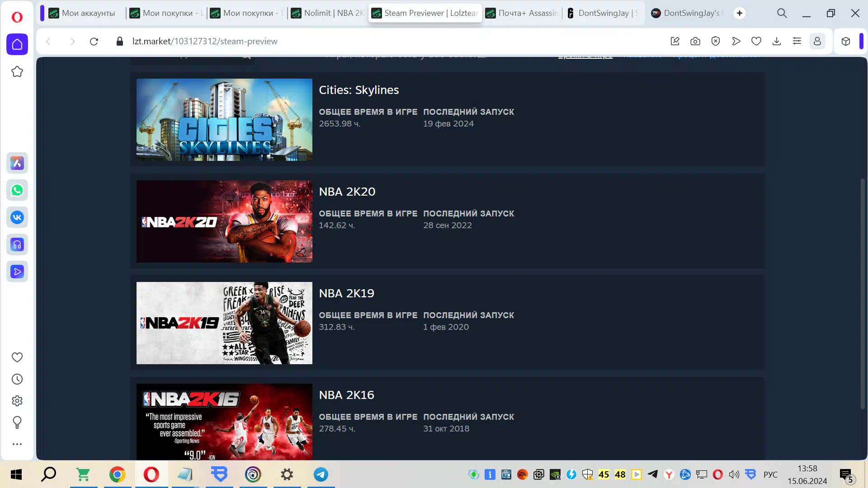Open sidebar three-dots more options
Image resolution: width=868 pixels, height=488 pixels.
tap(17, 444)
